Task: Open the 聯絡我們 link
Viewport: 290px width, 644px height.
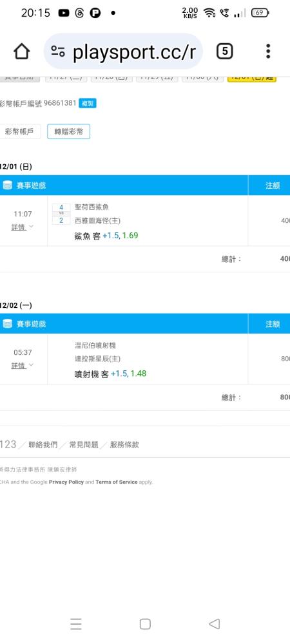Action: coord(43,445)
